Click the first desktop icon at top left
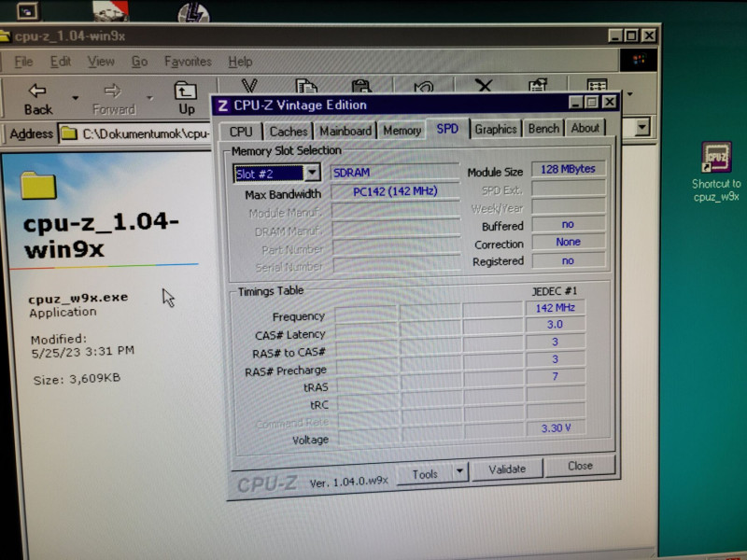This screenshot has height=560, width=747. [x=28, y=11]
